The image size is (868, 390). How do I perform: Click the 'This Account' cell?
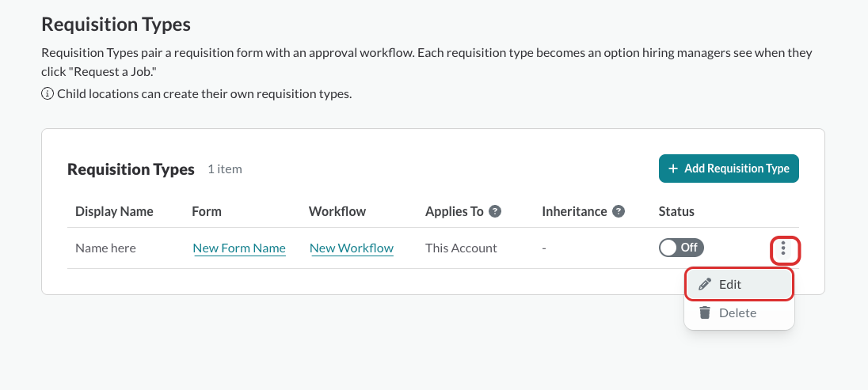(461, 248)
